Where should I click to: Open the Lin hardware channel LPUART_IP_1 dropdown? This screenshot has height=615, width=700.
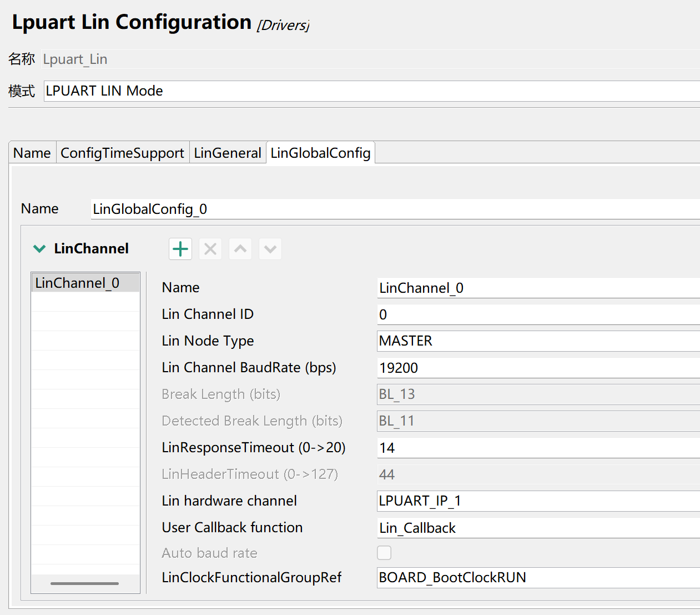tap(538, 501)
